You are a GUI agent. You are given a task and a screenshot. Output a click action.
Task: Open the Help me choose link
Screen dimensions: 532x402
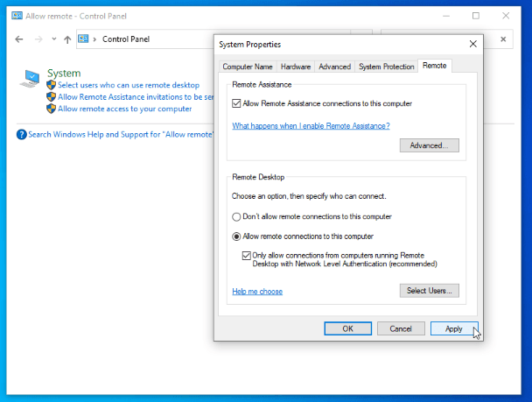coord(257,292)
